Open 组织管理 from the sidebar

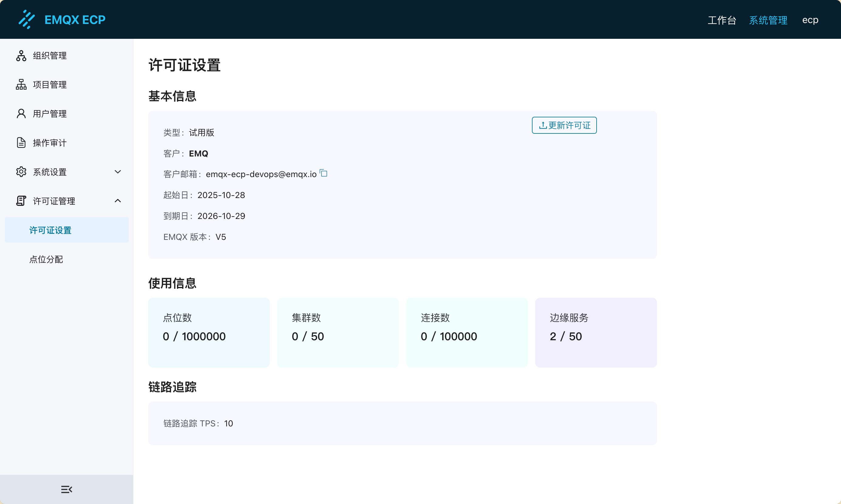(49, 55)
